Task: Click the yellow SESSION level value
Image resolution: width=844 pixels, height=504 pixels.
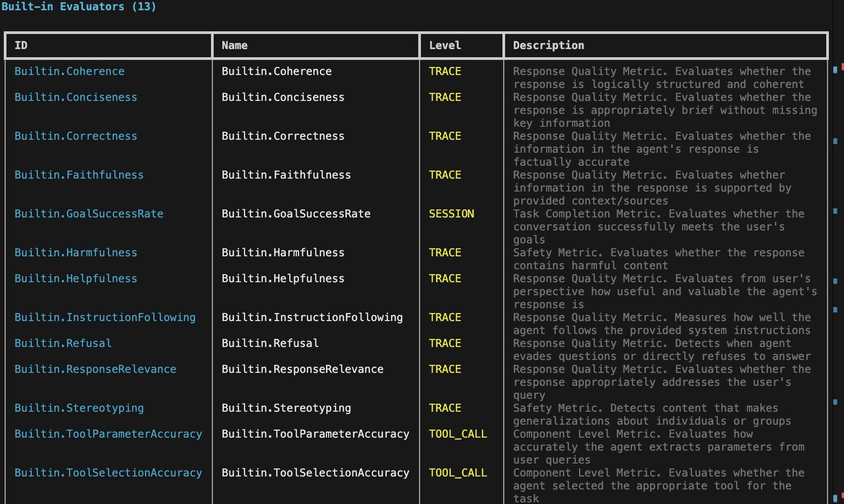Action: [451, 214]
